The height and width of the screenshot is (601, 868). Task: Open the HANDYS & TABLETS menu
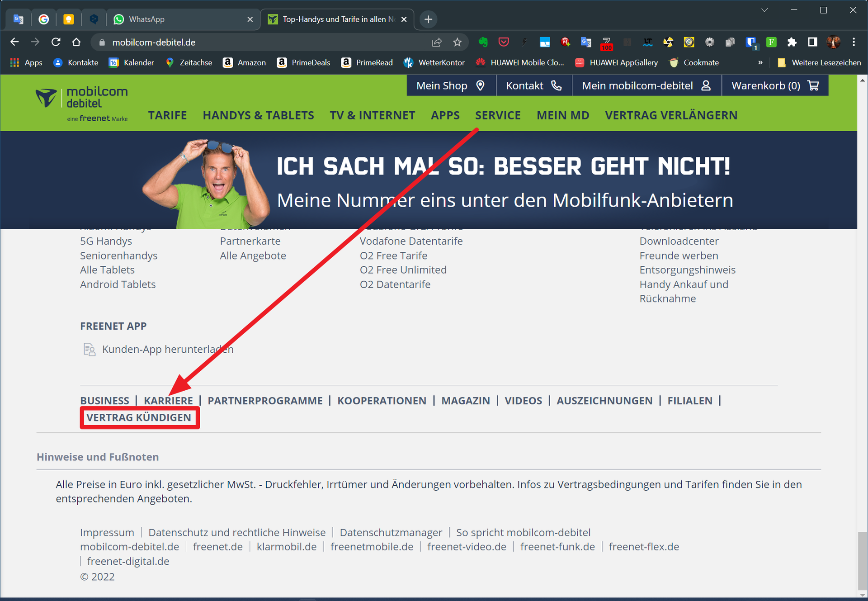tap(258, 115)
